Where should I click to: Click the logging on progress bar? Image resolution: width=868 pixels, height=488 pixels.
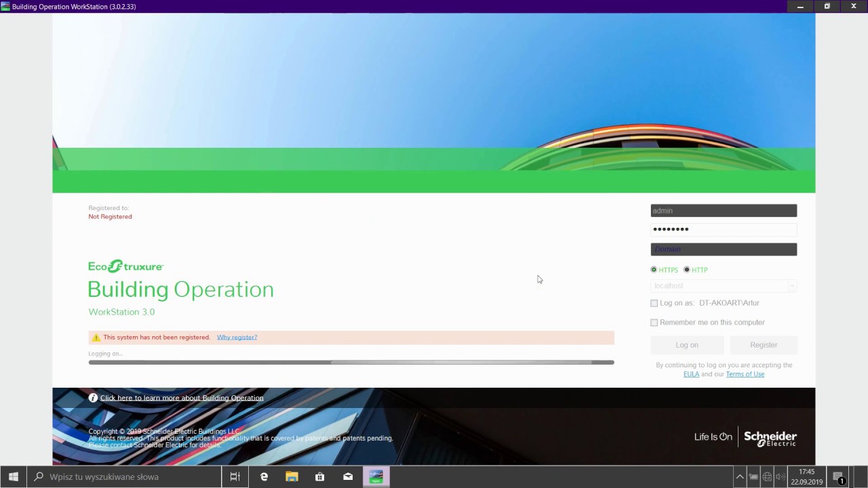point(351,363)
